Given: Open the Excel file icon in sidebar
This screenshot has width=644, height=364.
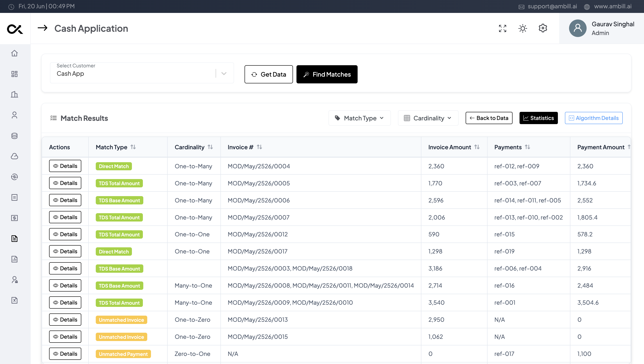Looking at the screenshot, I should tap(14, 300).
